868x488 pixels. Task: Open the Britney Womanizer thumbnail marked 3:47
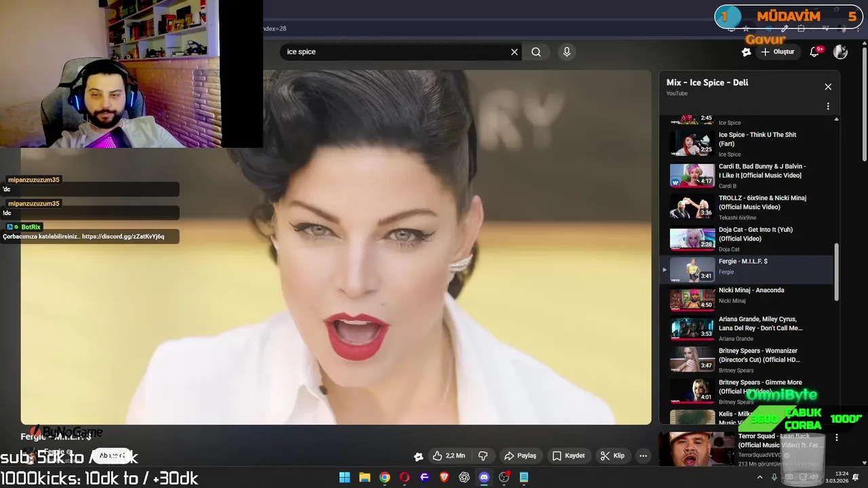[x=692, y=360]
